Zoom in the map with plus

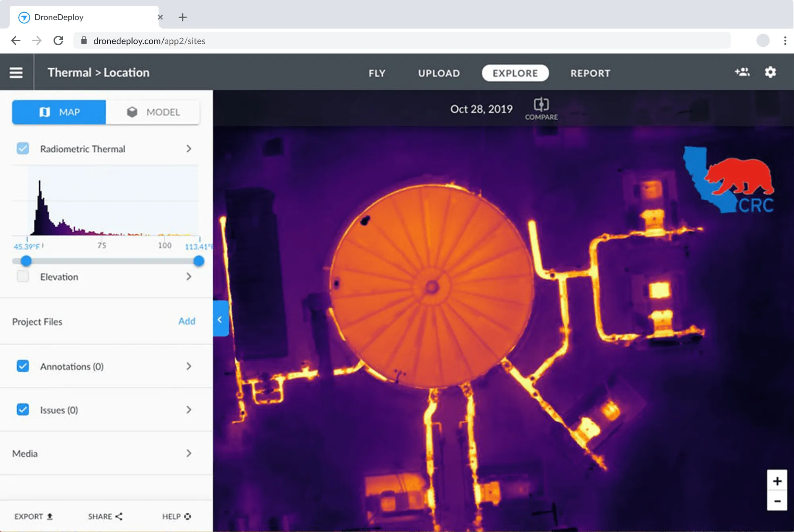(x=777, y=481)
